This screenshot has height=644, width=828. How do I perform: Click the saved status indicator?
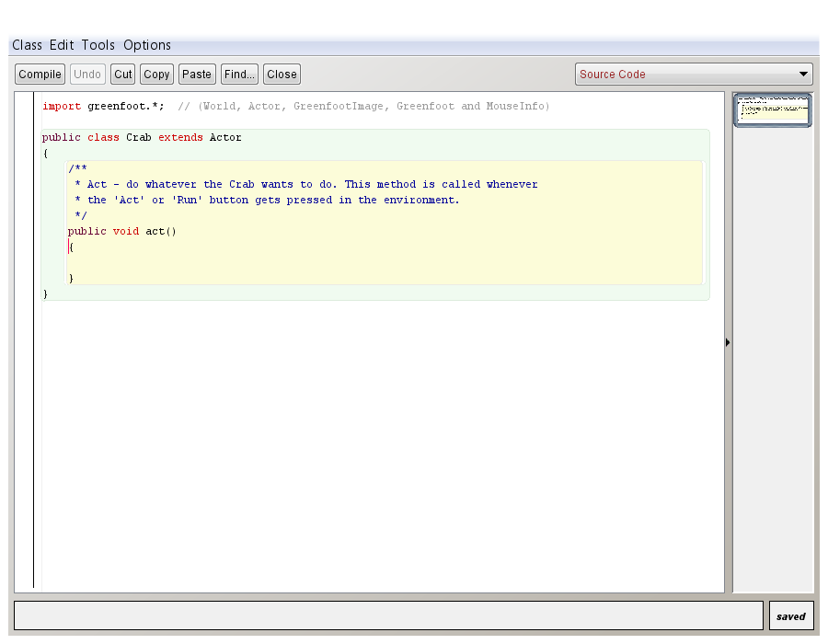click(x=790, y=616)
